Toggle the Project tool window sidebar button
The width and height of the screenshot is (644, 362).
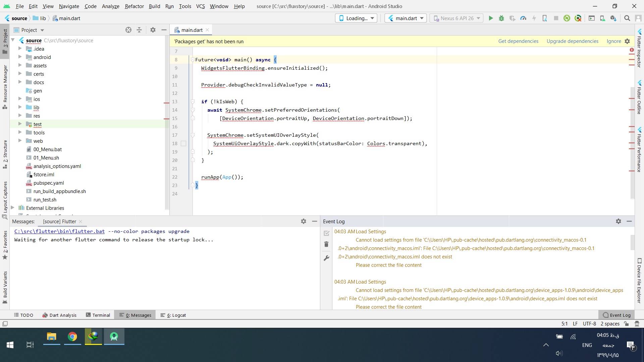coord(5,41)
